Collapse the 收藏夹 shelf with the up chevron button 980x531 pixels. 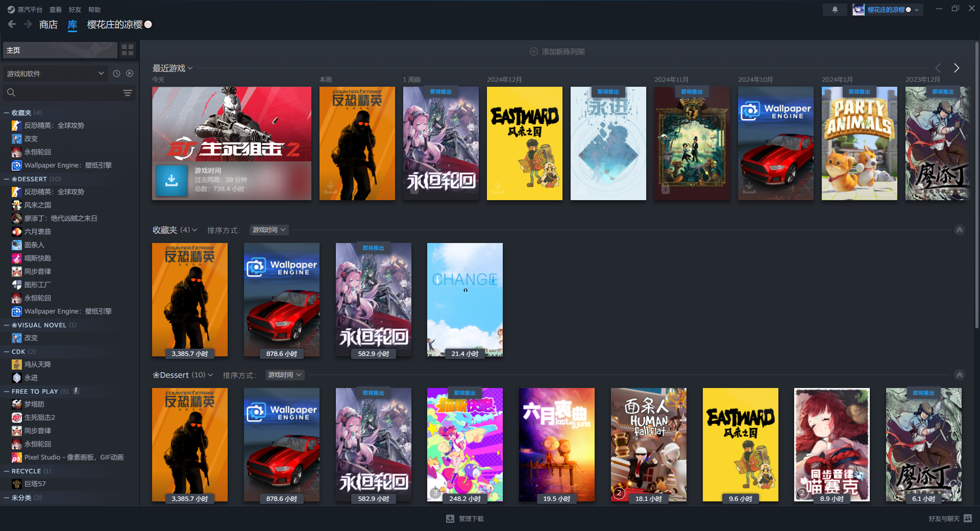pyautogui.click(x=960, y=230)
